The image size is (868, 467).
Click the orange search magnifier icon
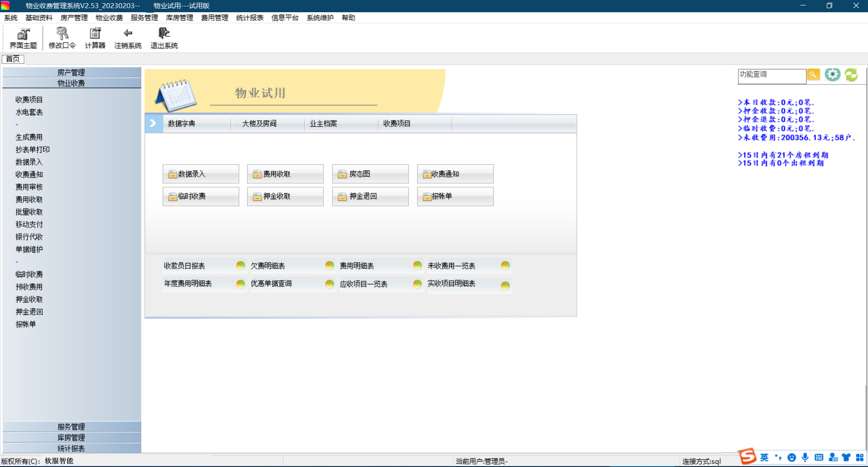813,75
